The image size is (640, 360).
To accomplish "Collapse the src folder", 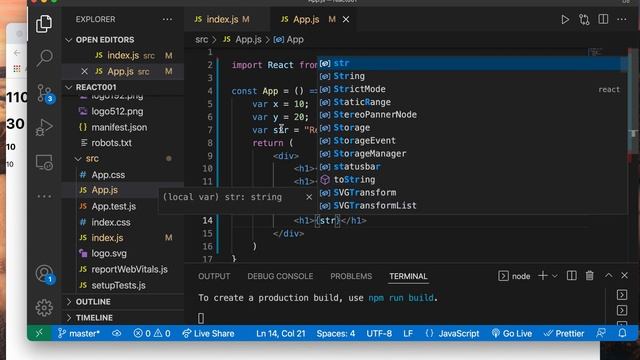I will tap(92, 158).
